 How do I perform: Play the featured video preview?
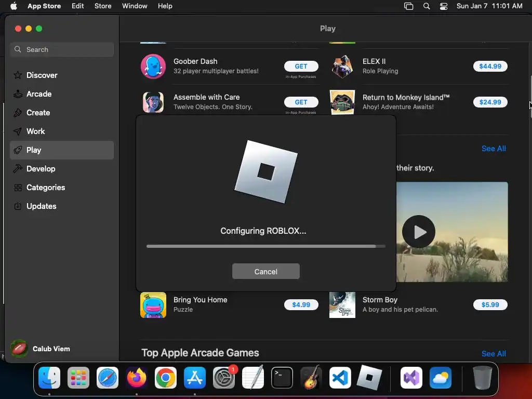(x=419, y=232)
